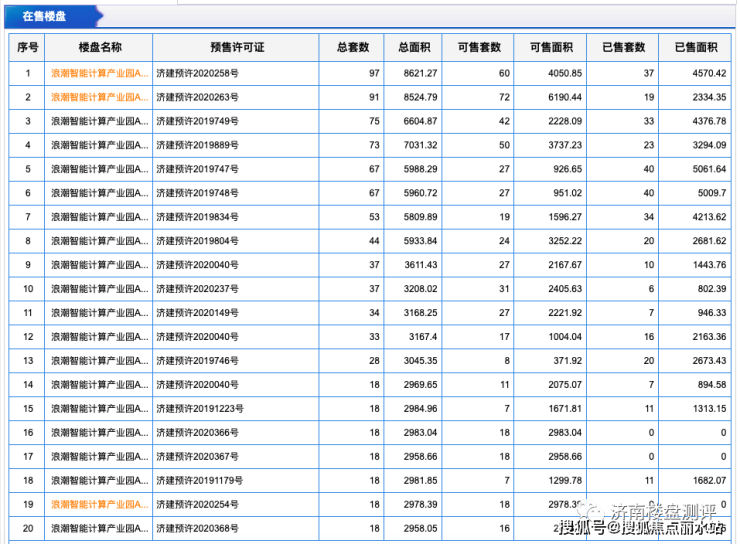Screen dimensions: 740x544
Task: Click permit 济建预许2020368号 in row 20
Action: 197,529
